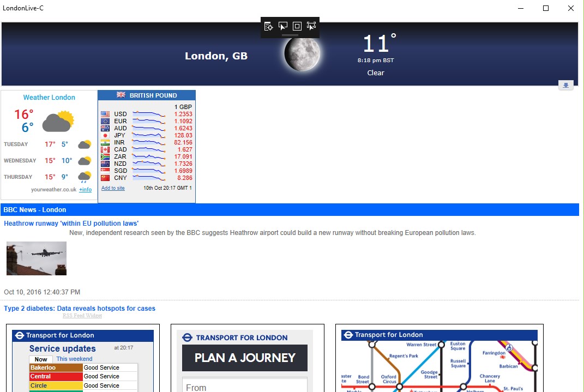Screen dimensions: 584x392
Task: Click the RSS Feed Widget link
Action: [x=82, y=316]
